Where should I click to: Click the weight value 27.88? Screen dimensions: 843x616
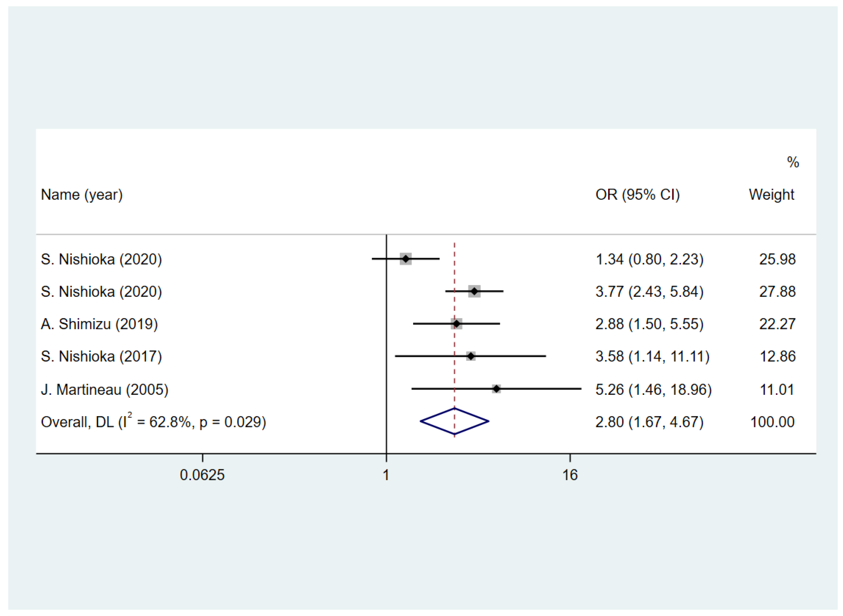(777, 292)
